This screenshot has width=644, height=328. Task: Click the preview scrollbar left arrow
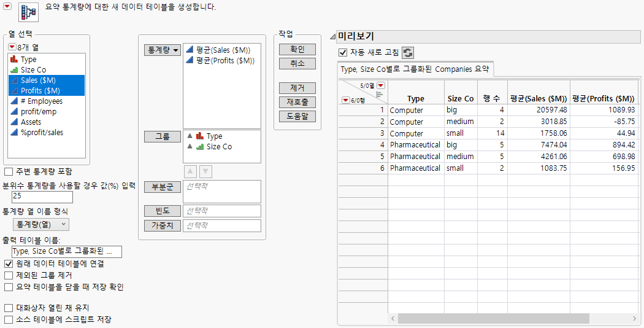point(393,319)
